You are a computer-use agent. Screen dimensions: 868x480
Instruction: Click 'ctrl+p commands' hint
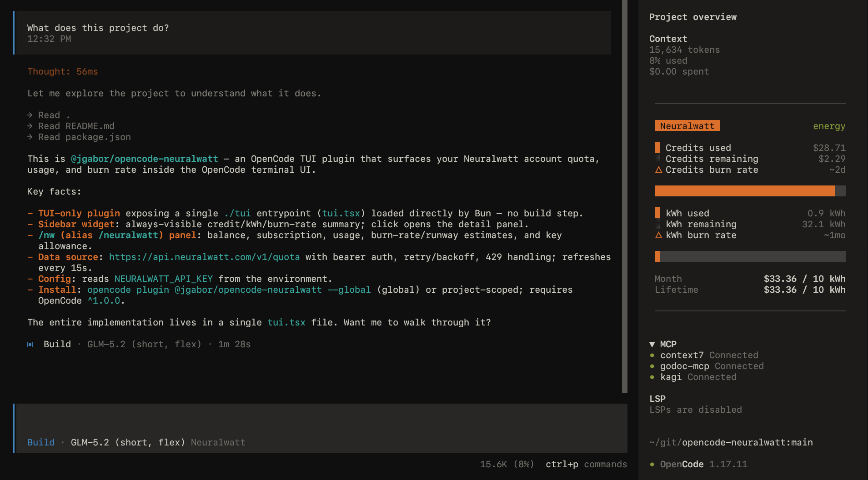(x=586, y=464)
